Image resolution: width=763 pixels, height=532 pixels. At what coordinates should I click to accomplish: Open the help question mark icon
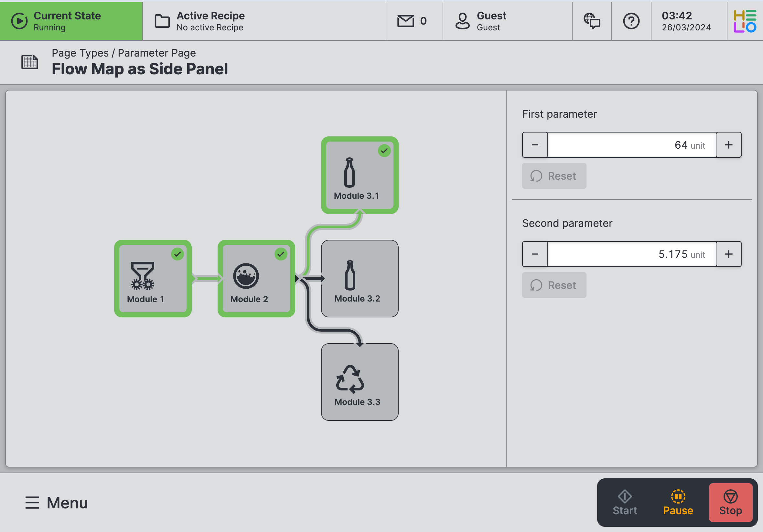pyautogui.click(x=631, y=21)
